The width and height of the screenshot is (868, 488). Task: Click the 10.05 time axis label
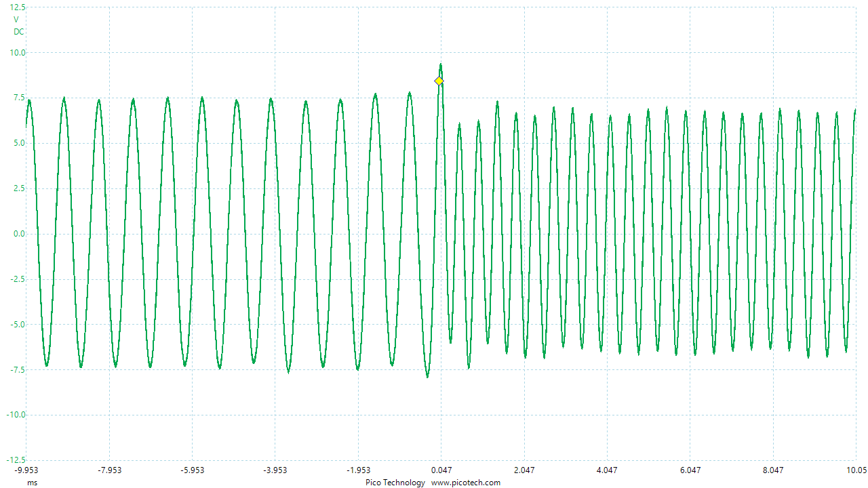(x=856, y=470)
